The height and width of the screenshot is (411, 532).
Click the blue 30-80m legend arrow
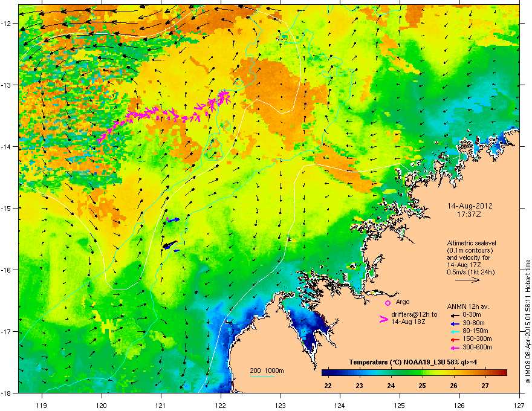coord(455,324)
